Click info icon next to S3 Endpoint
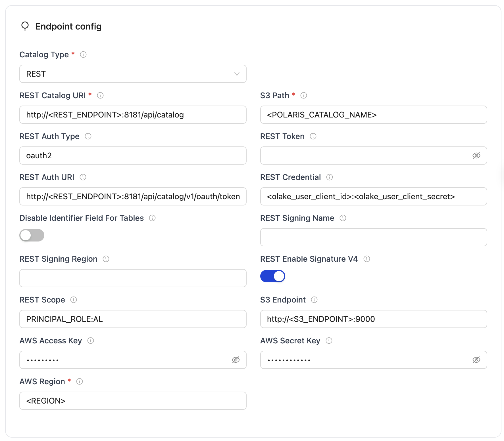 (x=314, y=300)
